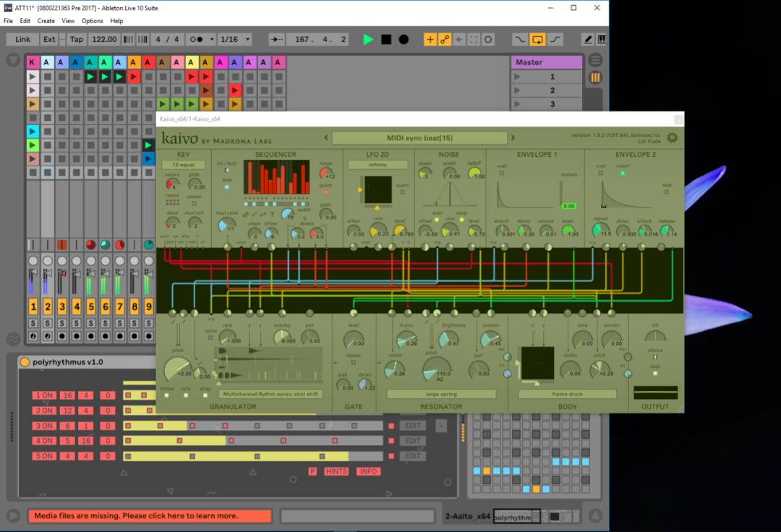Image resolution: width=781 pixels, height=532 pixels.
Task: Arm track 4 for recording
Action: (76, 336)
